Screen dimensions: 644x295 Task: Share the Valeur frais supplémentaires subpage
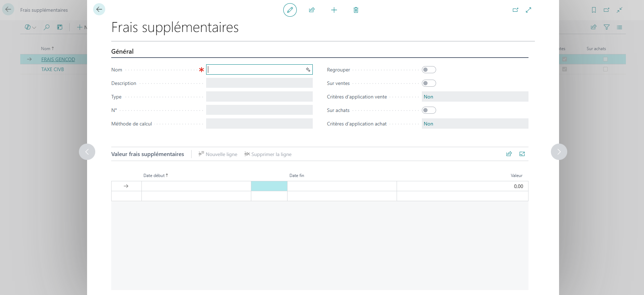pos(509,154)
